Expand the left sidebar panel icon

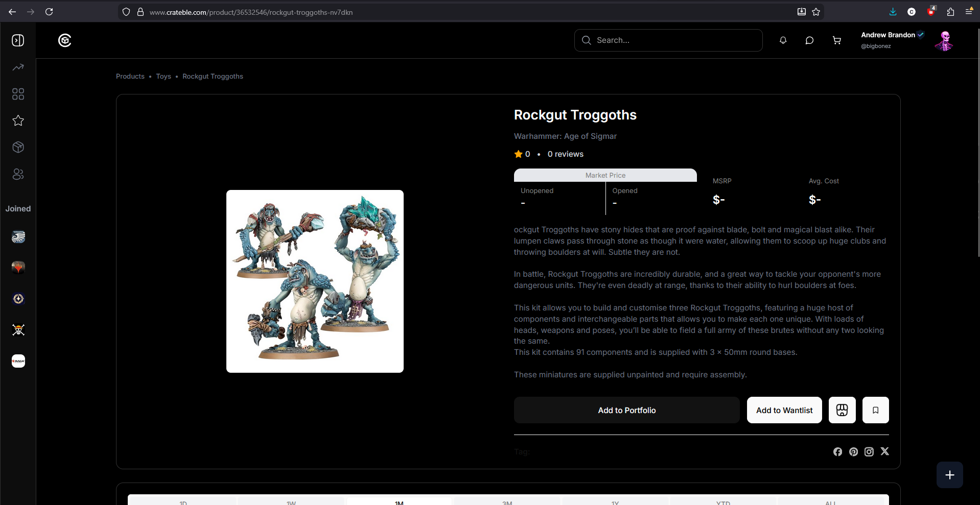tap(18, 40)
